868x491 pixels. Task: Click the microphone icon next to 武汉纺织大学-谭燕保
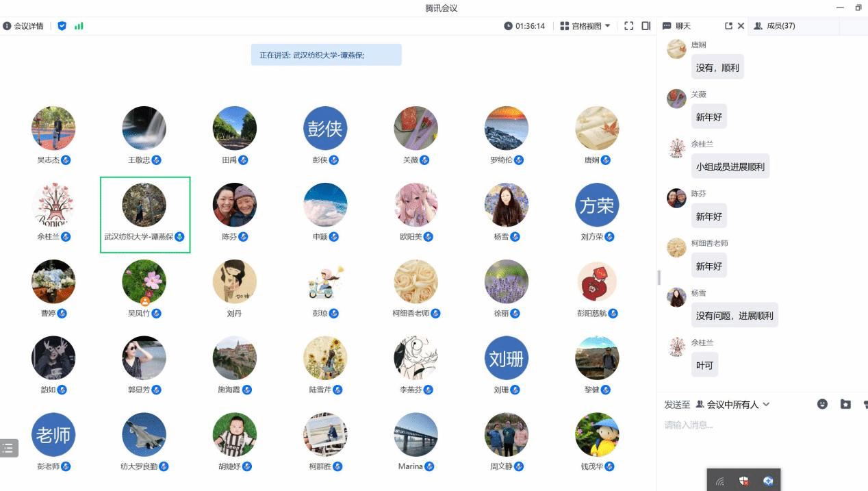point(179,237)
